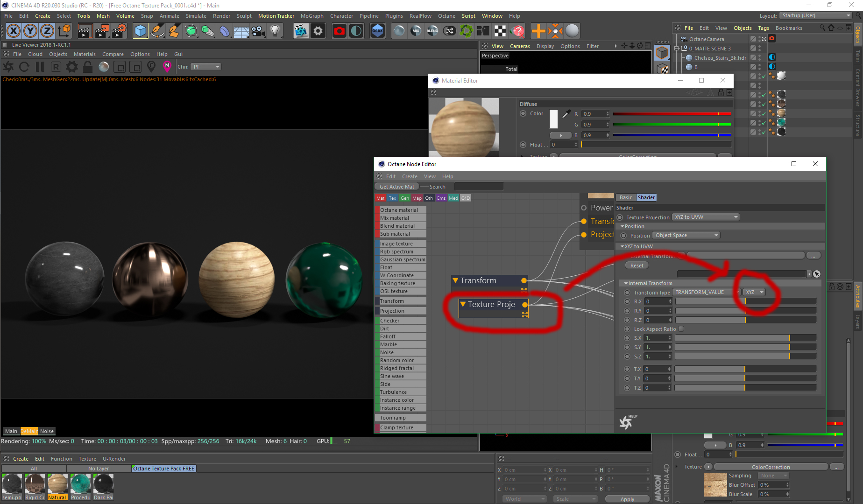Open the Create menu in the Octane Node Editor
Image resolution: width=863 pixels, height=504 pixels.
pyautogui.click(x=410, y=176)
